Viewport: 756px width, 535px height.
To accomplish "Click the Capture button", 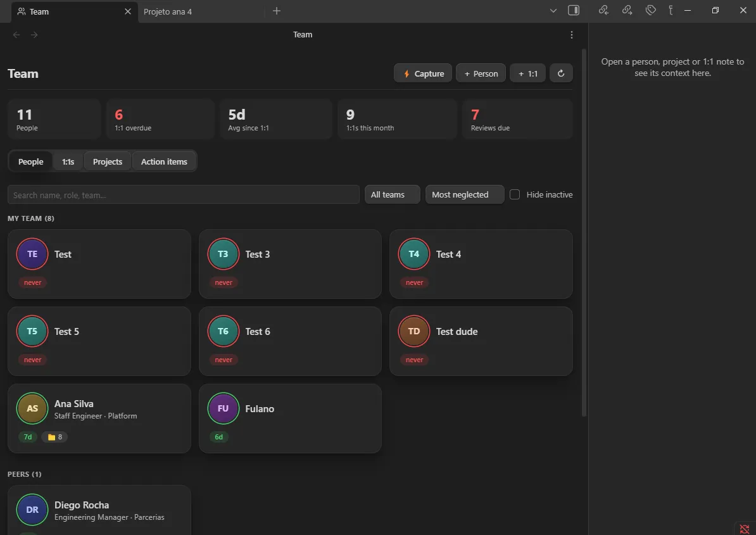I will [423, 73].
